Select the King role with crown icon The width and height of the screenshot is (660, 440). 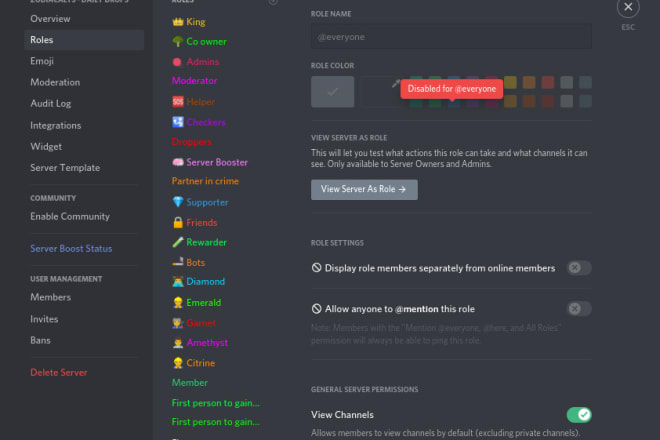tap(189, 22)
